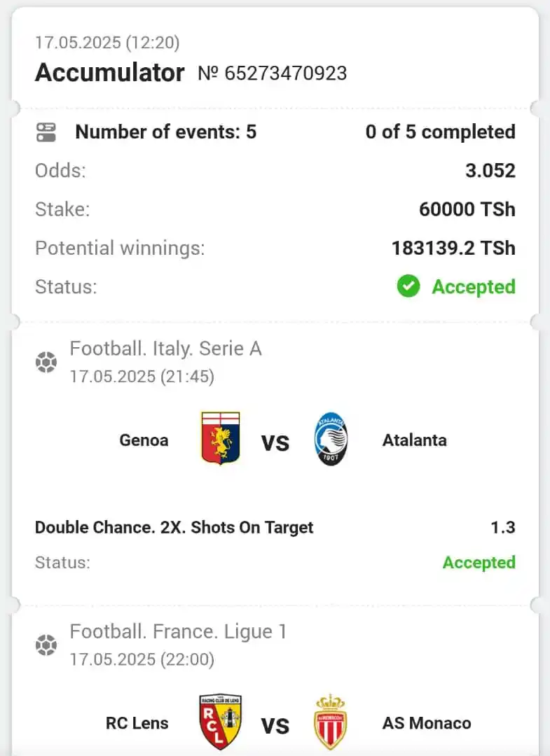
Task: Click the potential winnings 183139.2 TSh value
Action: click(453, 248)
